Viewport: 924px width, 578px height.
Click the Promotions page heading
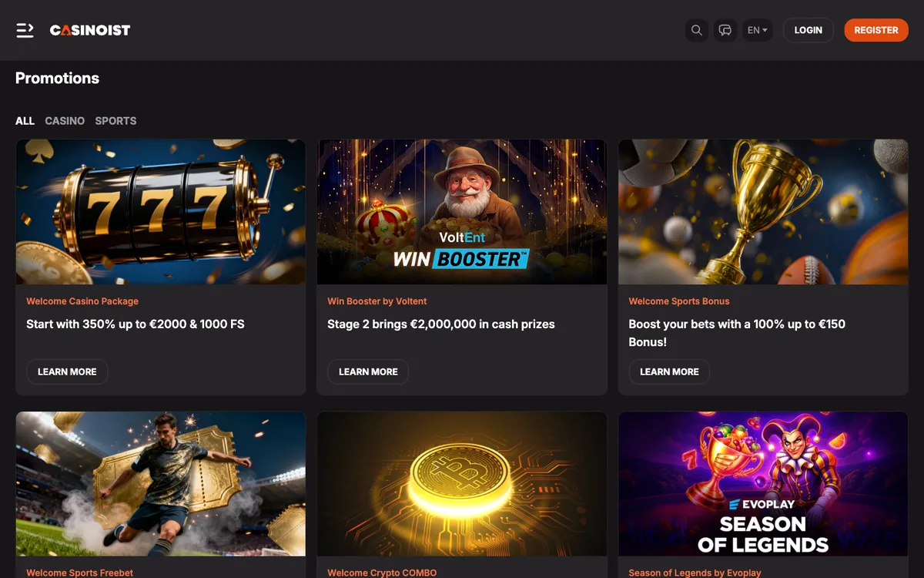pyautogui.click(x=57, y=78)
